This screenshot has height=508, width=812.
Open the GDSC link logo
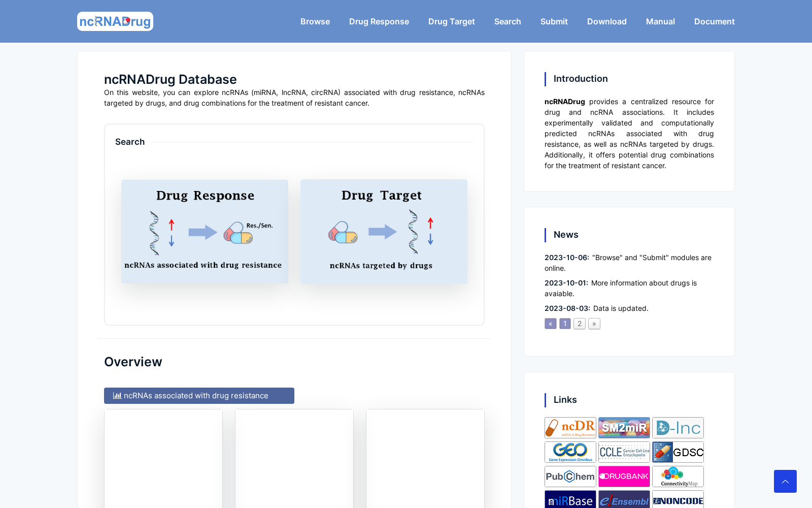pos(678,452)
